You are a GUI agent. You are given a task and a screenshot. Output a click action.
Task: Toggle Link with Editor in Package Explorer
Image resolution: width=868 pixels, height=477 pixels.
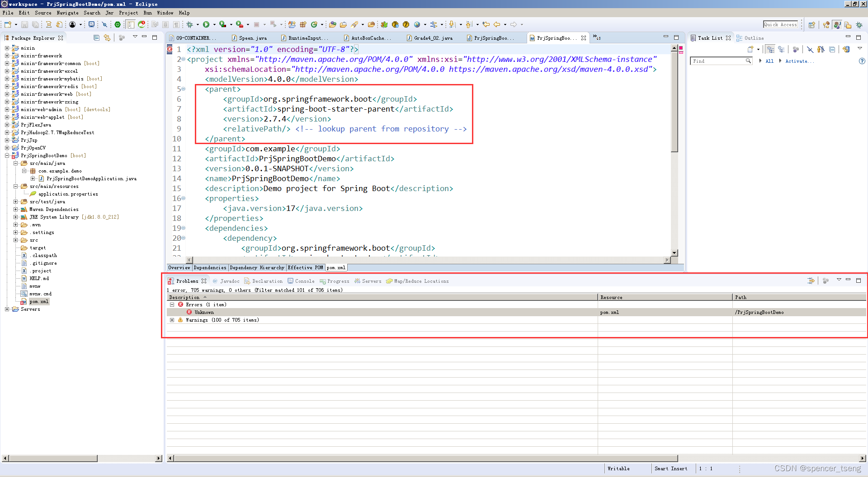click(108, 38)
